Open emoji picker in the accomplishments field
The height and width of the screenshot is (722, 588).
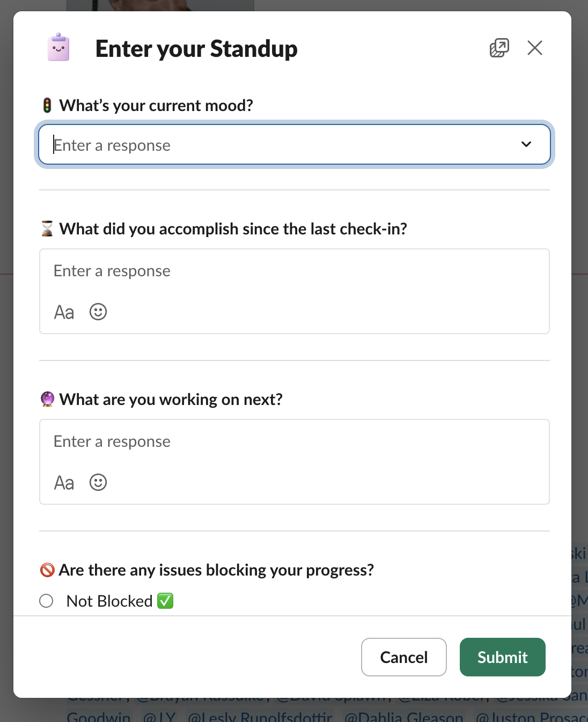[98, 312]
